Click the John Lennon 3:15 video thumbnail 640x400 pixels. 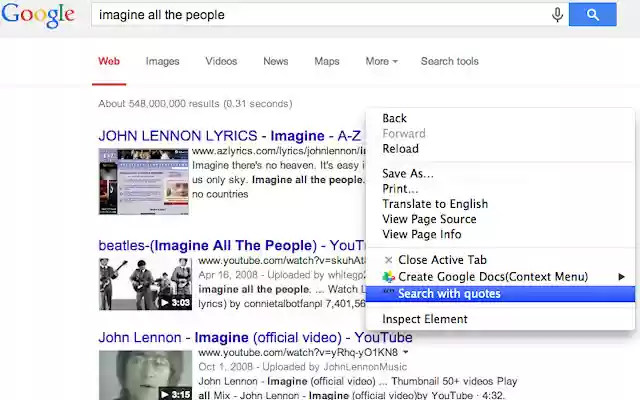(x=145, y=375)
